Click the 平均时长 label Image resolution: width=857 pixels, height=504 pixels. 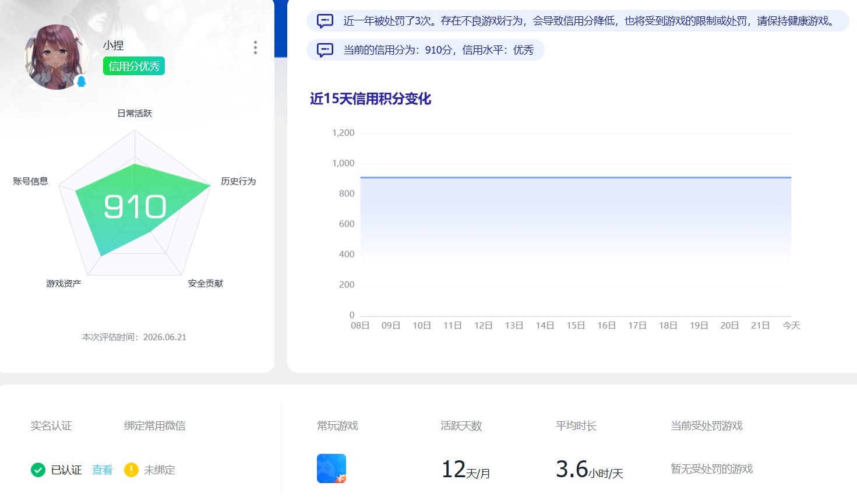576,426
